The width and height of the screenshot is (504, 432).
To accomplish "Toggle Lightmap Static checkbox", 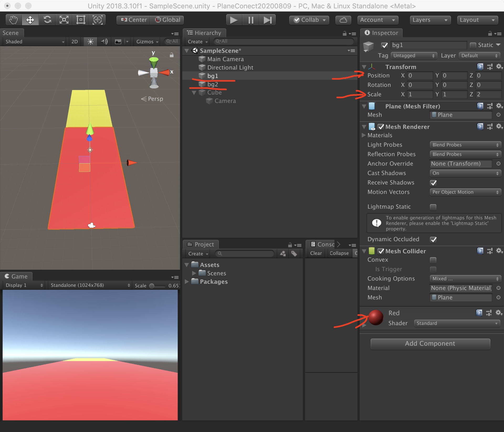I will [x=432, y=206].
